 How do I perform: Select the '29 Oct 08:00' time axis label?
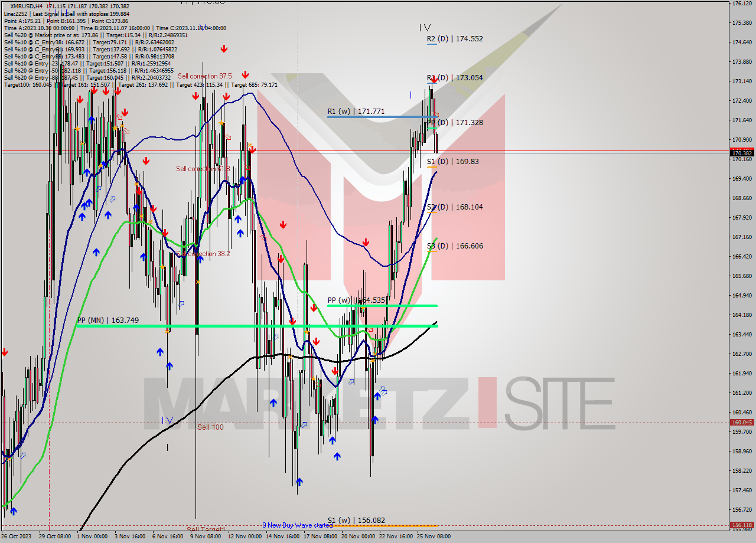(56, 537)
